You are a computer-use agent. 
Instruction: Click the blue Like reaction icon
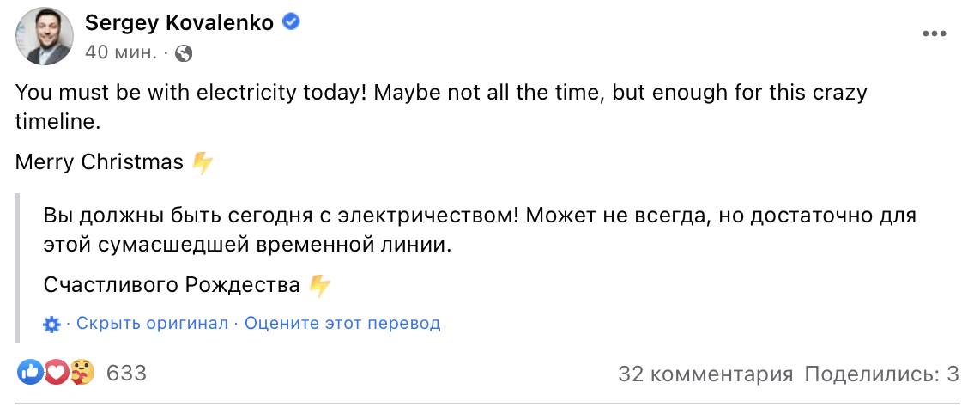30,373
